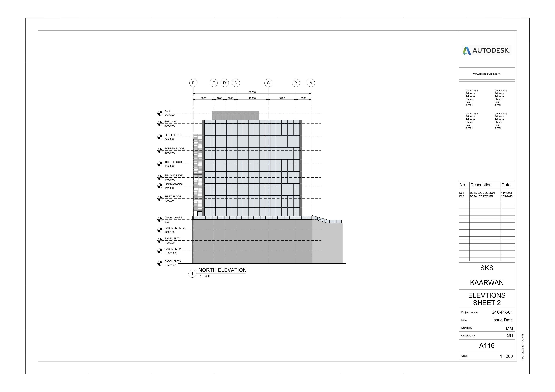Click the grid bubble labeled F
The height and width of the screenshot is (392, 555).
coord(193,83)
